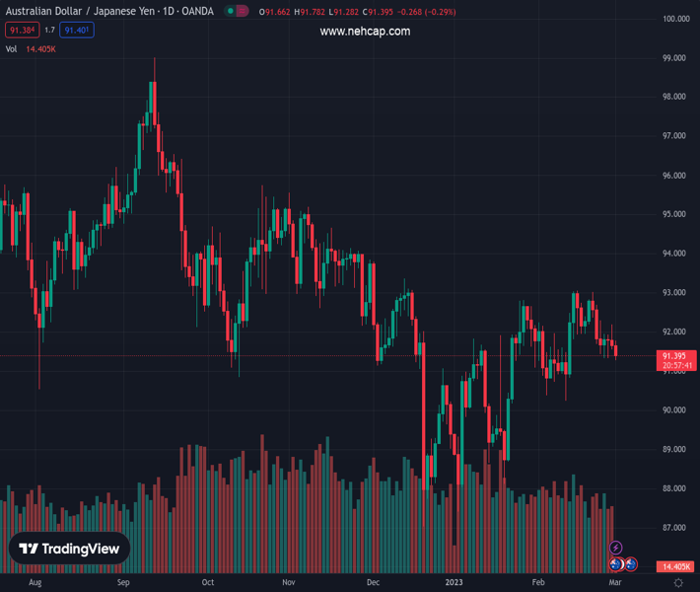
Task: Open Australian flag event nearest the 14.405K label
Action: click(x=631, y=564)
